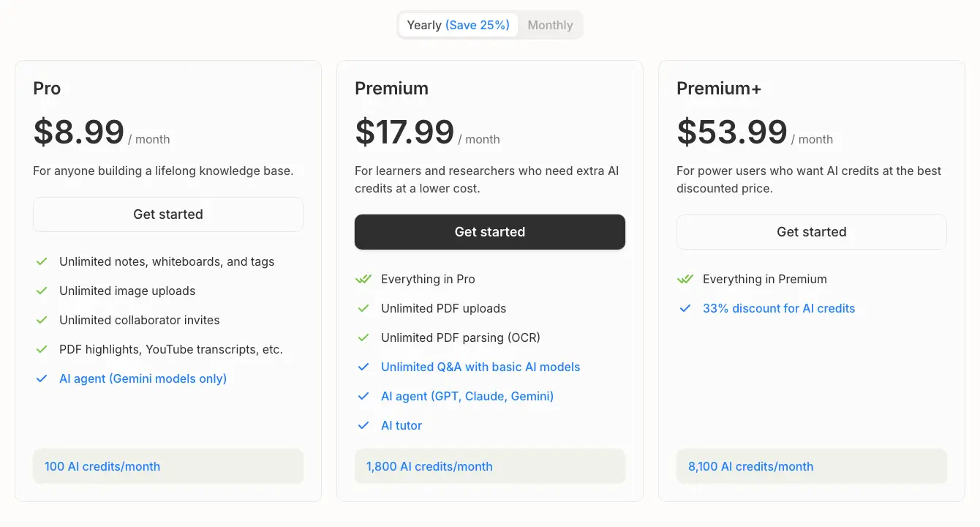Switch billing to Yearly (Save 25%)
980x527 pixels.
[458, 25]
